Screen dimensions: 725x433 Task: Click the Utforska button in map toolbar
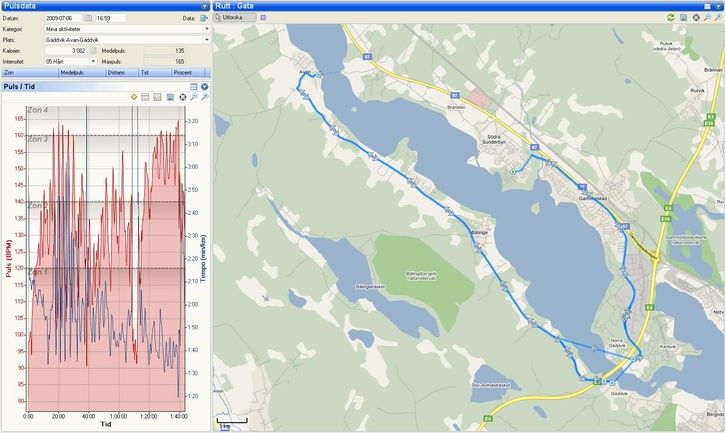[235, 18]
